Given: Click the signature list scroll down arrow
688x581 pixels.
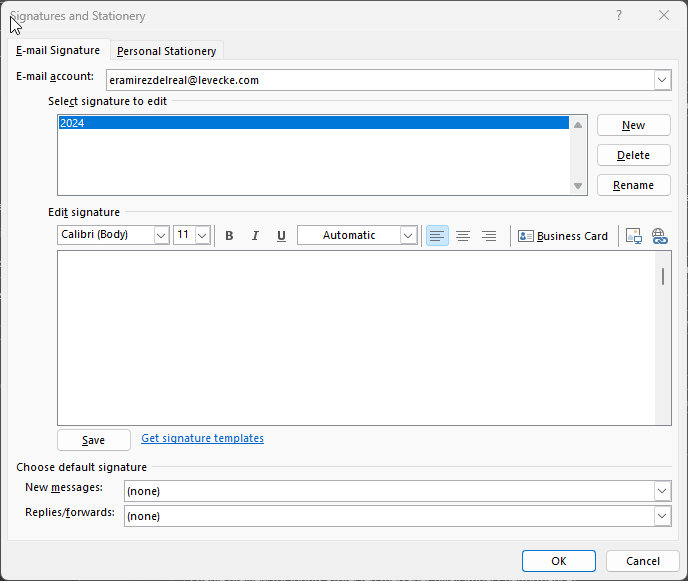Looking at the screenshot, I should click(x=578, y=186).
